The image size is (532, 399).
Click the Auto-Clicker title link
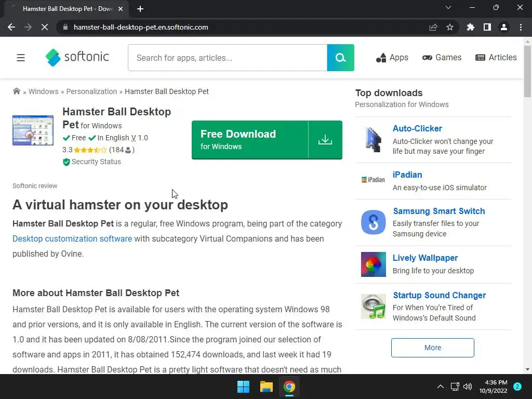(x=417, y=129)
